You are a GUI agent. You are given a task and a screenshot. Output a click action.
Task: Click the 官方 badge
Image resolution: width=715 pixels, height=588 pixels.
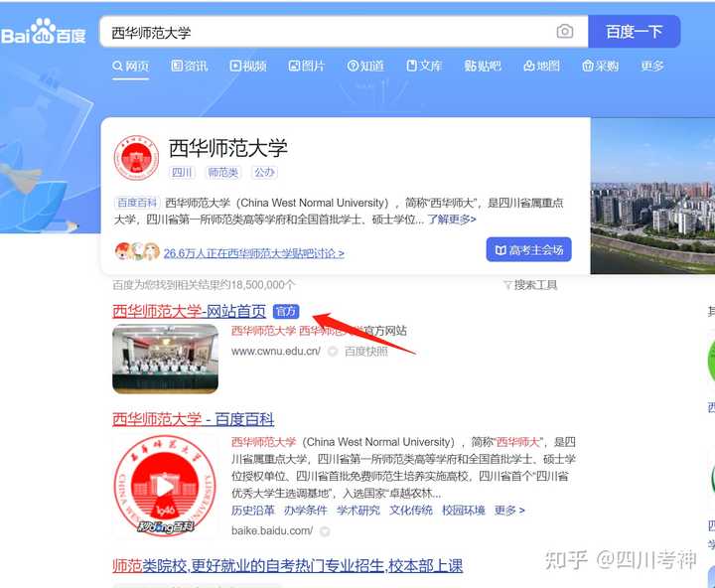(x=286, y=312)
